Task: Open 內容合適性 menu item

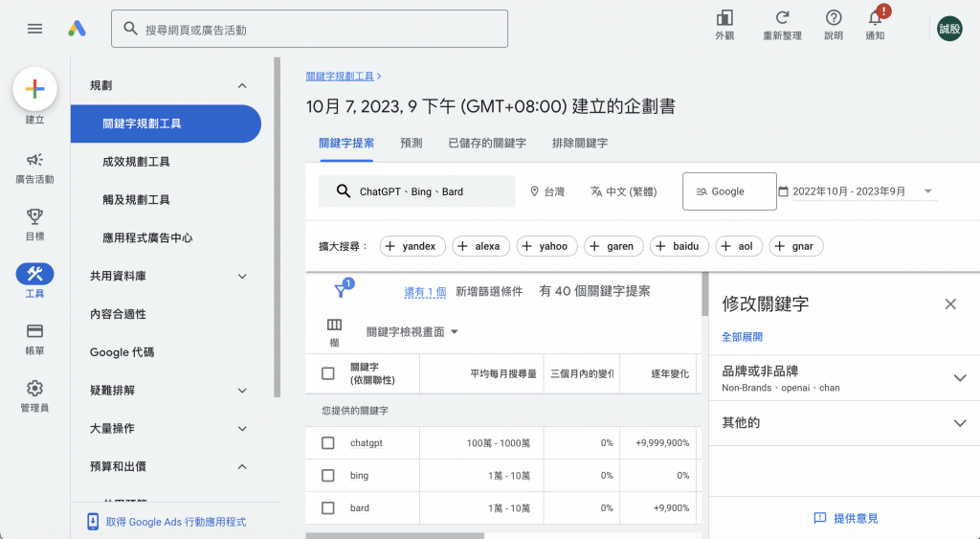Action: click(x=118, y=315)
